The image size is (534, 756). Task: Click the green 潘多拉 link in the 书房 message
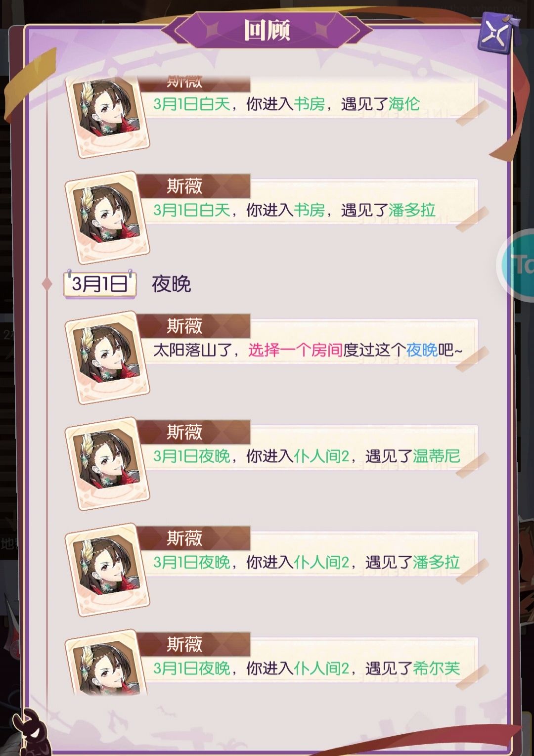pos(412,210)
